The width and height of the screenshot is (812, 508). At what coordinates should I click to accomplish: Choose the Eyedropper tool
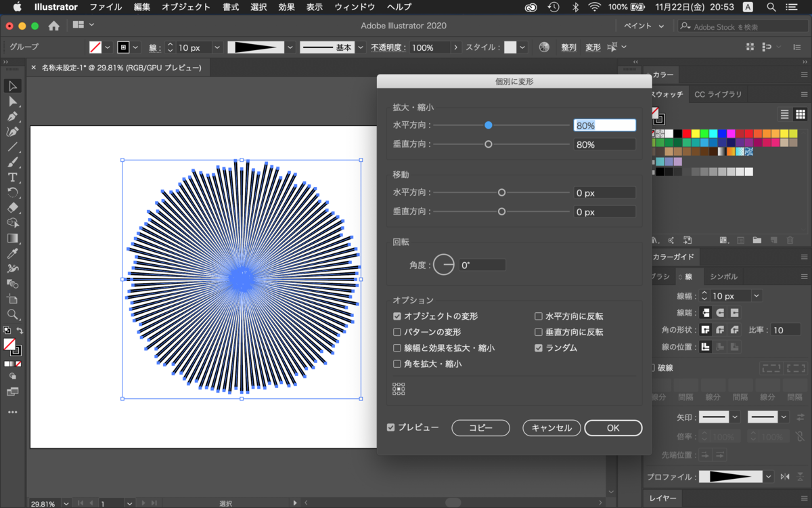tap(14, 255)
